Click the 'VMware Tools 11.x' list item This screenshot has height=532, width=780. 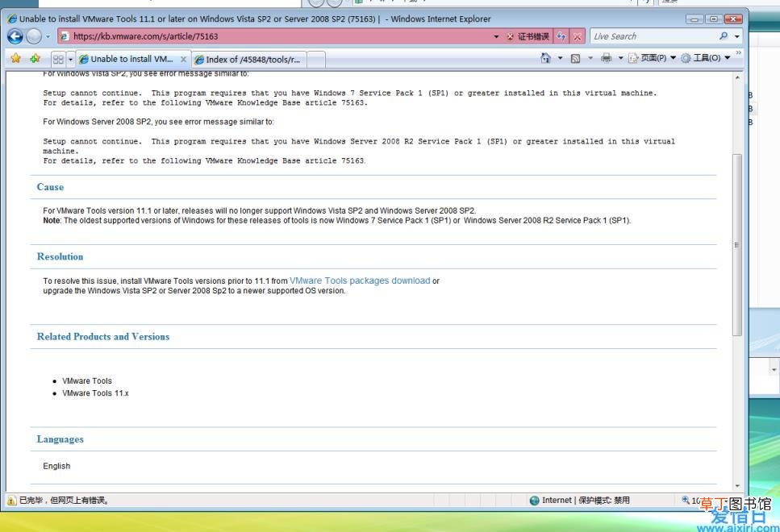pos(95,393)
